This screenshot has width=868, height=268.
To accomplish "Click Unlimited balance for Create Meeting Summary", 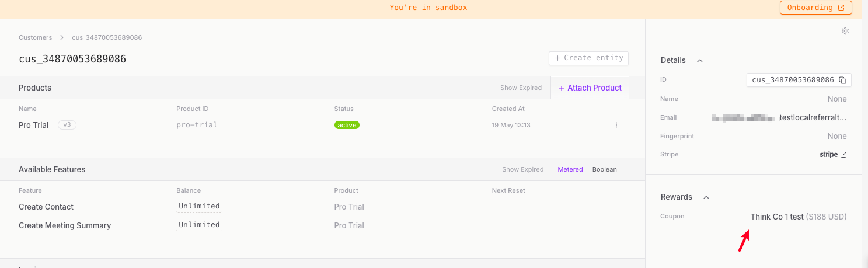I will coord(199,225).
